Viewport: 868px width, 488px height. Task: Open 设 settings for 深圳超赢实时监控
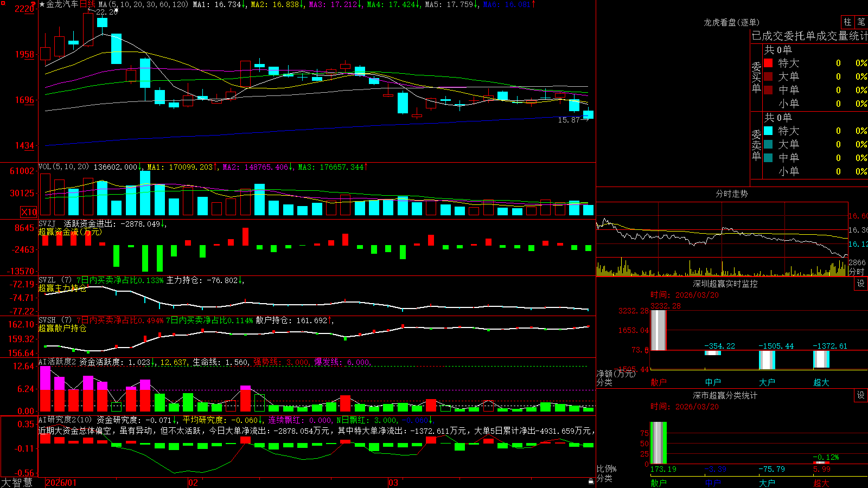(x=861, y=284)
